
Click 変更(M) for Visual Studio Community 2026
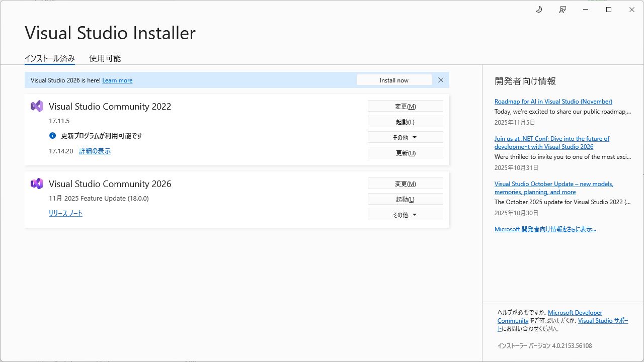(405, 184)
